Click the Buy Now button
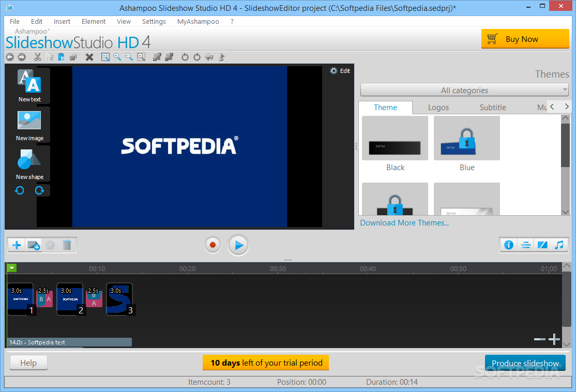 [x=525, y=39]
